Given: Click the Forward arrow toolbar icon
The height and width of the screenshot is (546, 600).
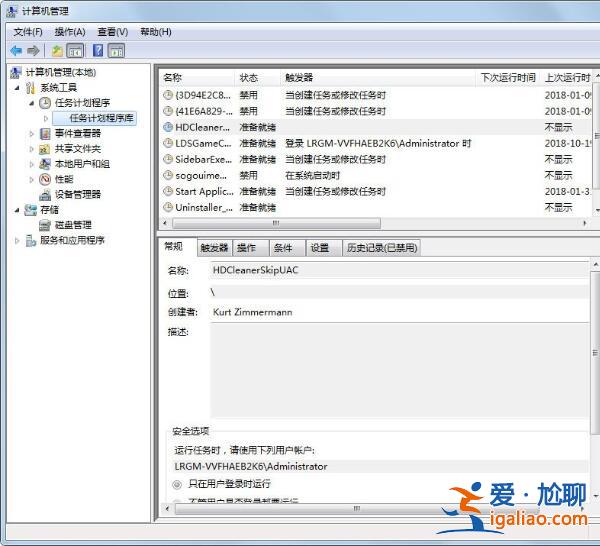Looking at the screenshot, I should pos(34,51).
